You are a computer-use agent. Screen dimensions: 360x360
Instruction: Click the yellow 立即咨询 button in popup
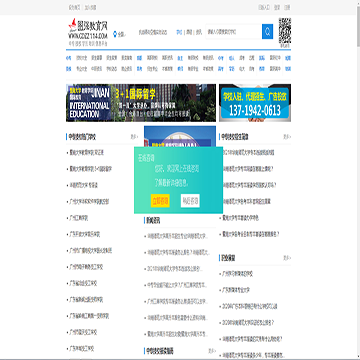tap(160, 201)
